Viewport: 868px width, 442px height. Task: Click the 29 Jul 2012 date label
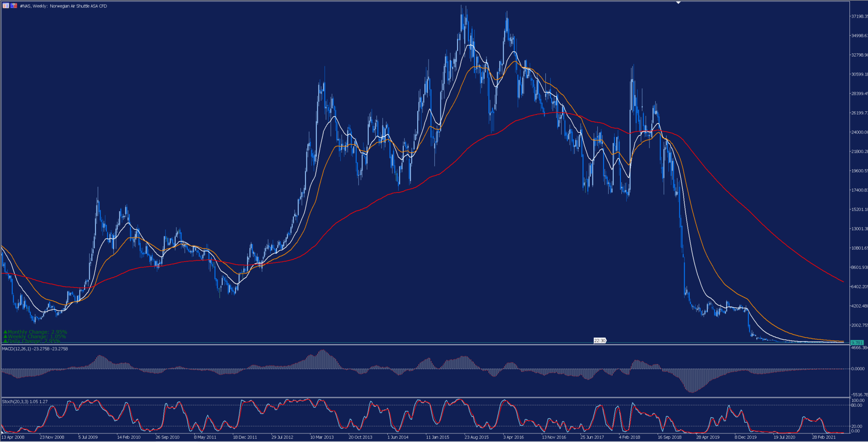pyautogui.click(x=282, y=437)
